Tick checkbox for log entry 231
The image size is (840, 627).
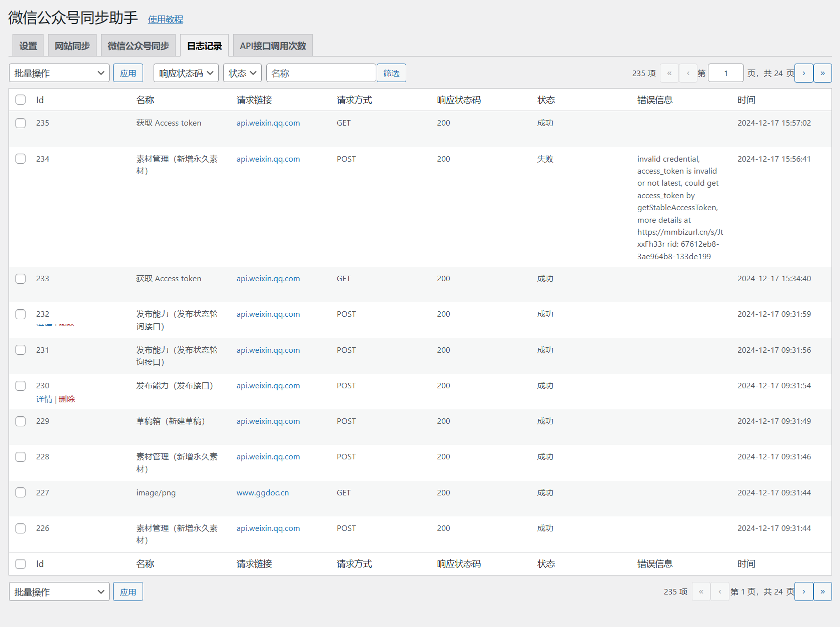[x=21, y=350]
